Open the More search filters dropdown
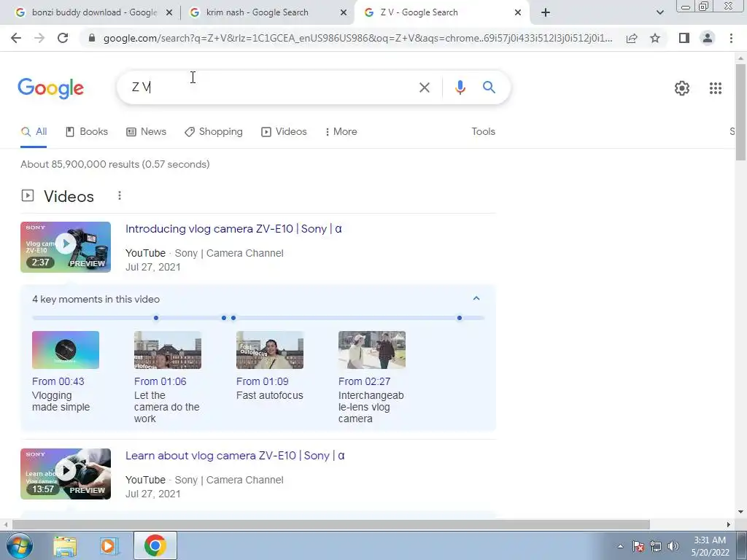This screenshot has height=560, width=747. (x=341, y=131)
